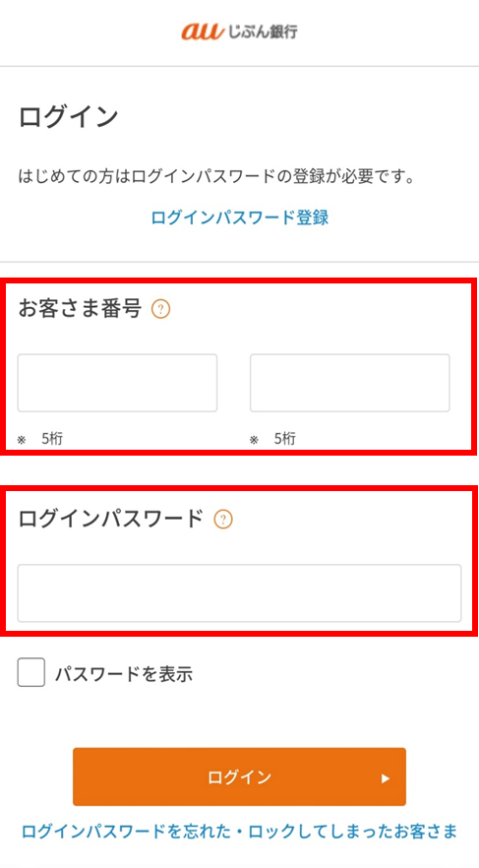
Task: Click the 5桁 note under second field
Action: [x=285, y=440]
